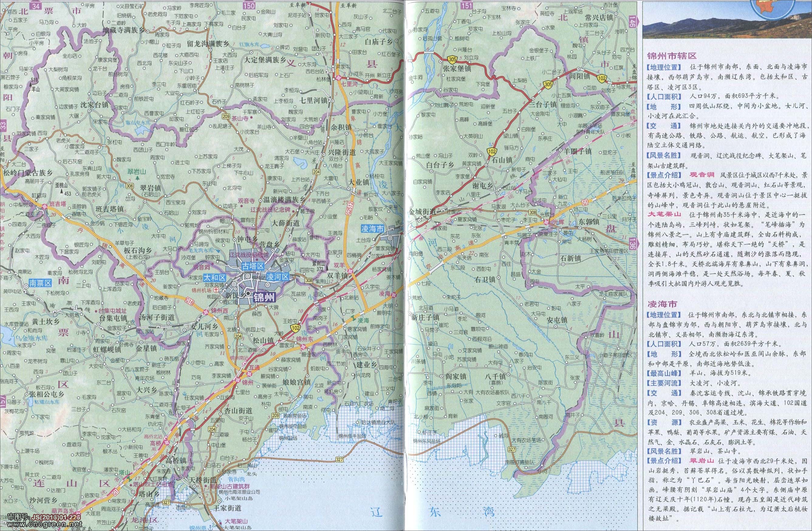The image size is (812, 531).
Task: Click the 306 provincial road shield
Action: point(129,186)
